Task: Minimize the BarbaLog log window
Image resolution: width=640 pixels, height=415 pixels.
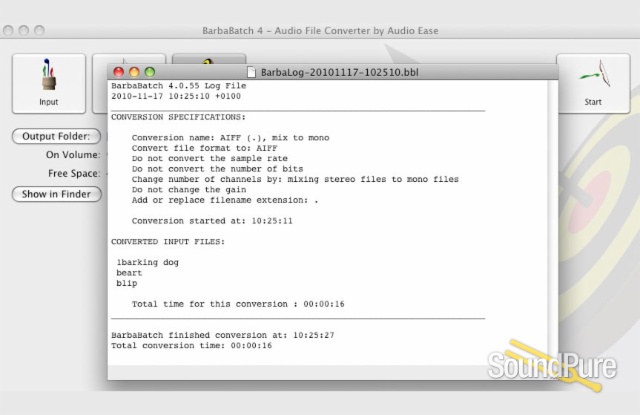Action: tap(135, 72)
